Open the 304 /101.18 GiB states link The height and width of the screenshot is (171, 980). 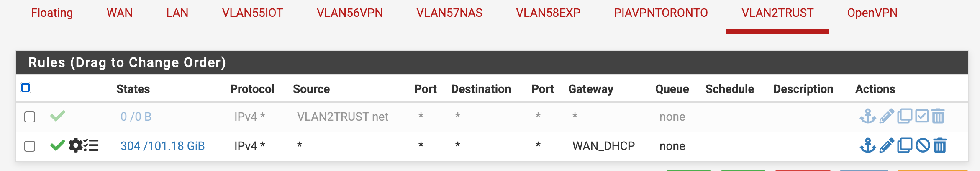162,146
